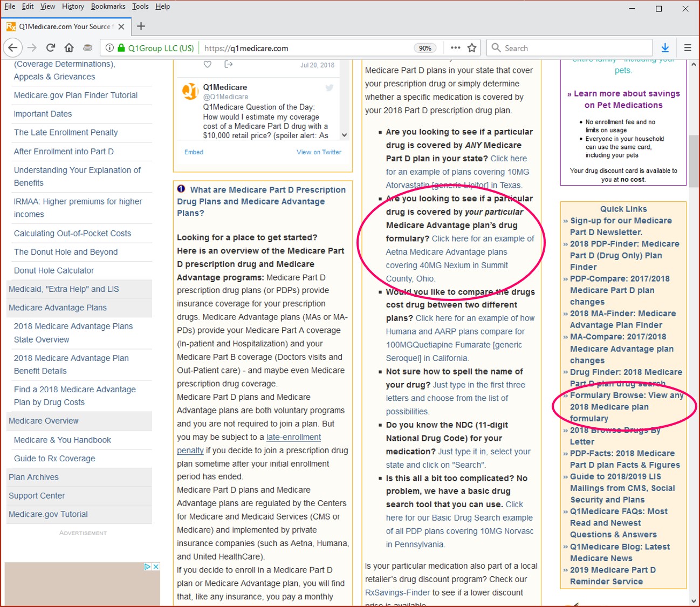Open the RxSavings-Finder link
Screen dimensions: 700x607
click(397, 592)
